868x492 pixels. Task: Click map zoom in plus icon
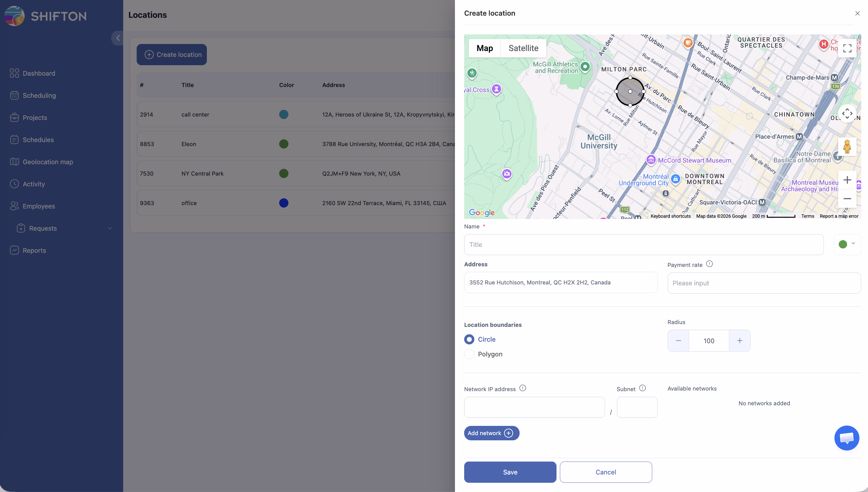tap(847, 180)
